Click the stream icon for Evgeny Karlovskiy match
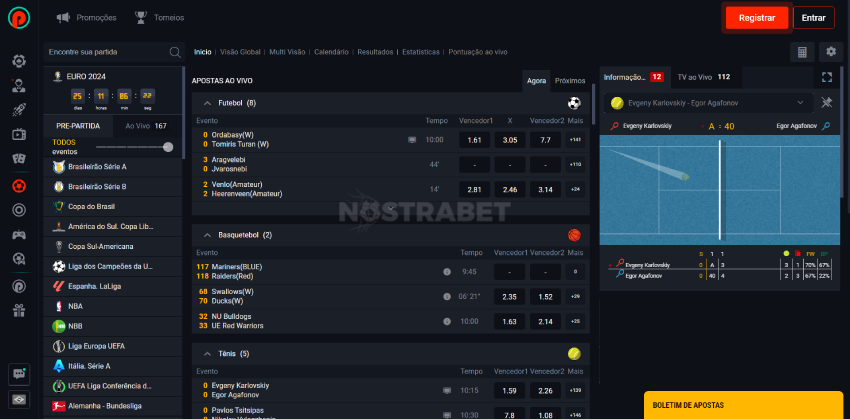 [447, 390]
